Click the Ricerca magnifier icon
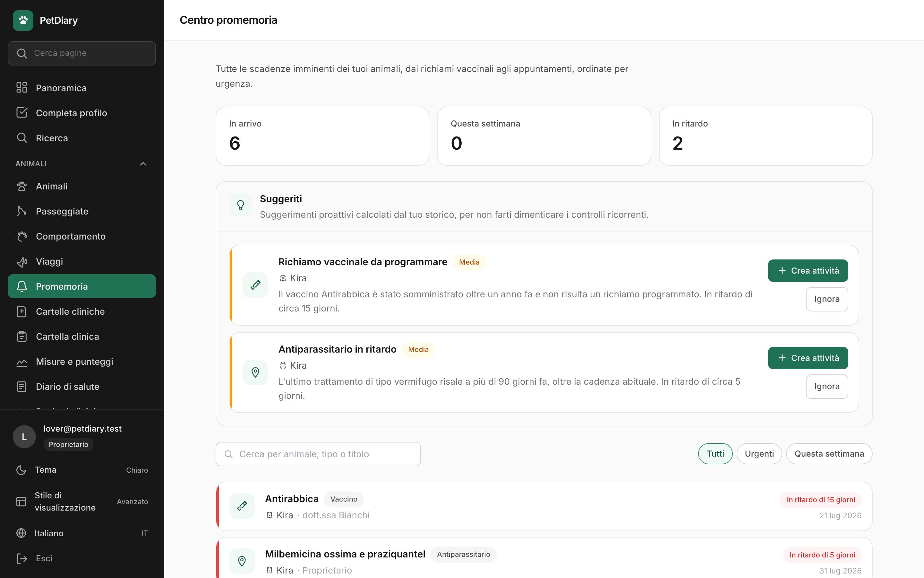This screenshot has height=578, width=924. [22, 138]
